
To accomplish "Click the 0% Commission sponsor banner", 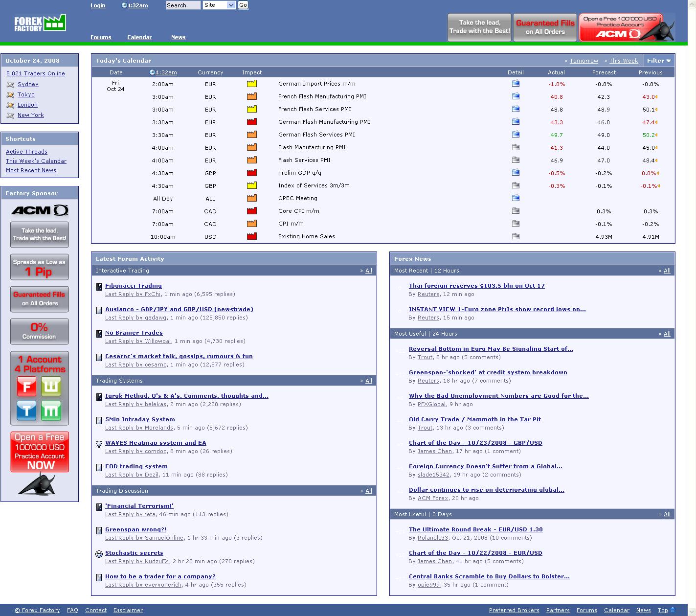I will (40, 331).
